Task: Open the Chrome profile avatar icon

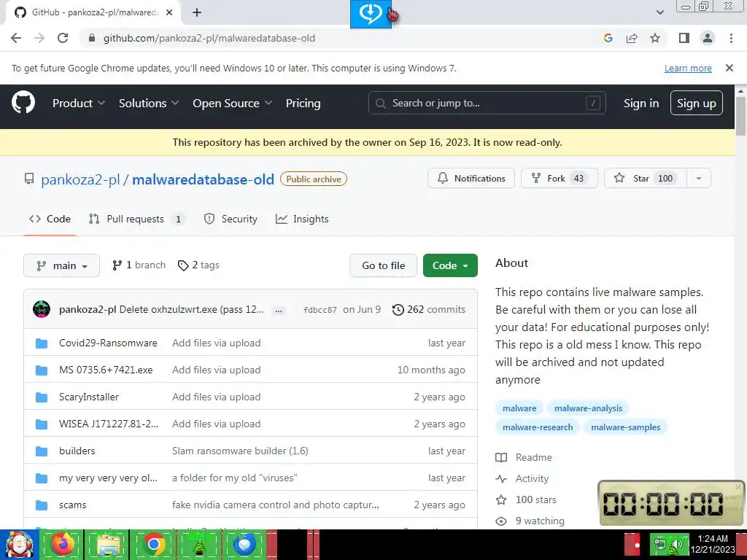Action: (x=708, y=38)
